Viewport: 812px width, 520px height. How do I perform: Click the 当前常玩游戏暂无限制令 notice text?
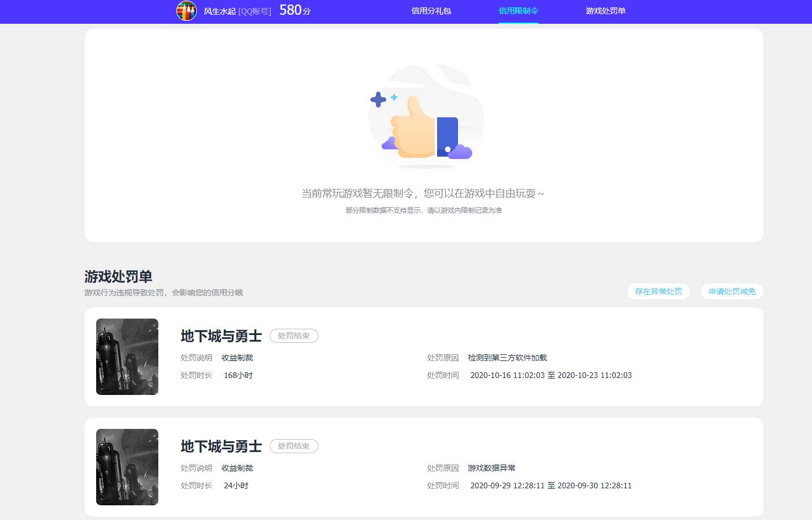click(423, 193)
